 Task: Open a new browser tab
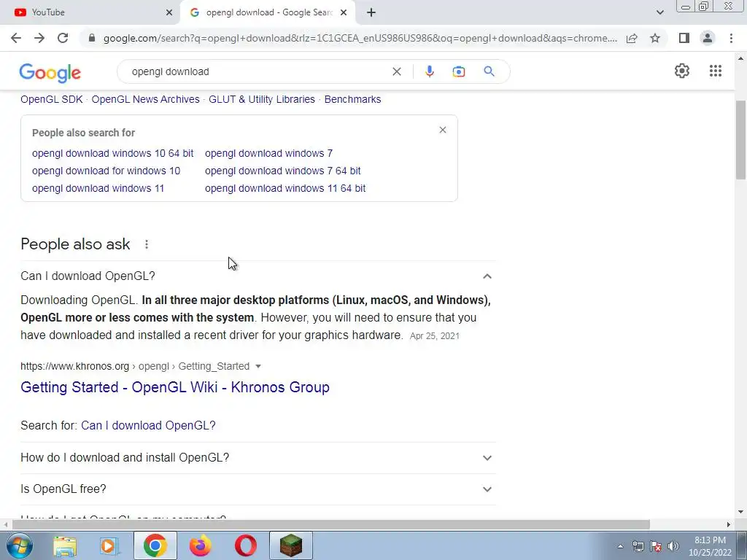371,12
